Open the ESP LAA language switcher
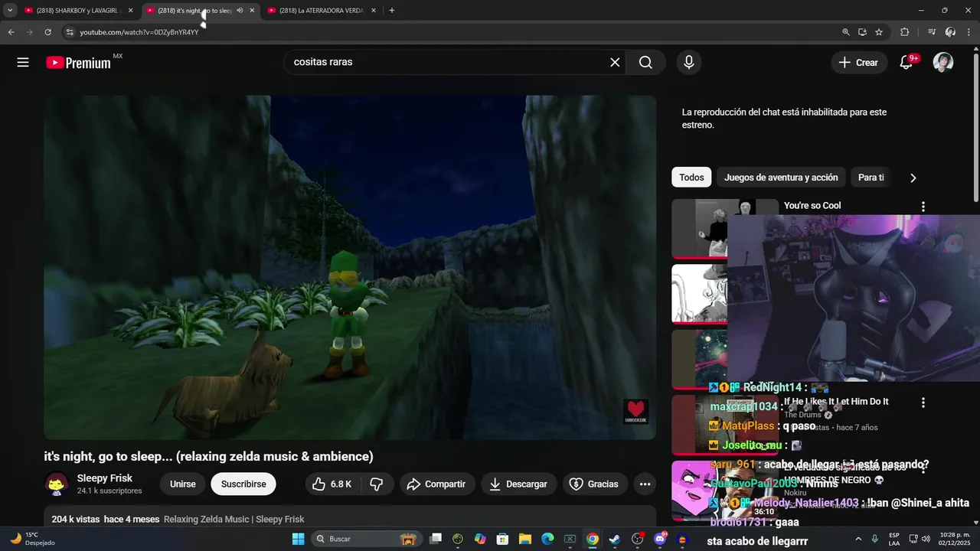 (894, 539)
